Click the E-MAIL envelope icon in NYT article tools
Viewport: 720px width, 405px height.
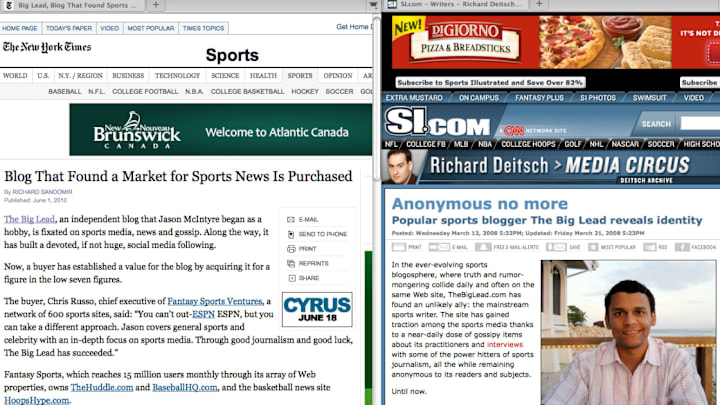point(291,219)
